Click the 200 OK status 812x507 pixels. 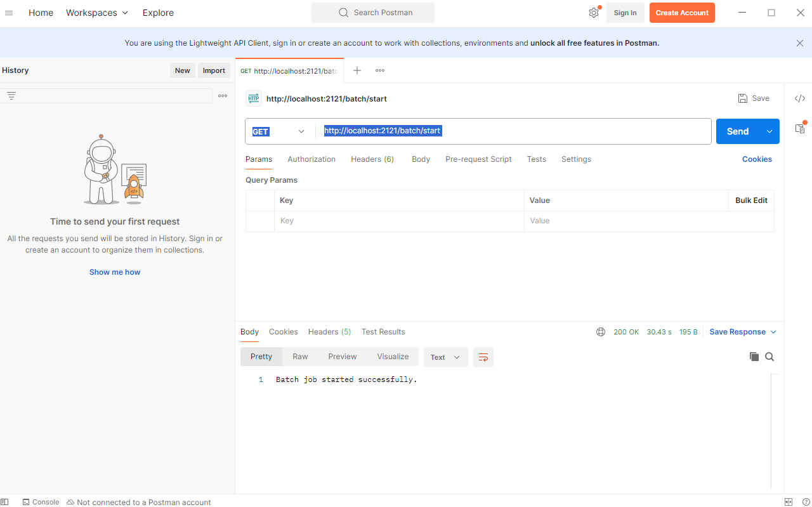pos(626,332)
